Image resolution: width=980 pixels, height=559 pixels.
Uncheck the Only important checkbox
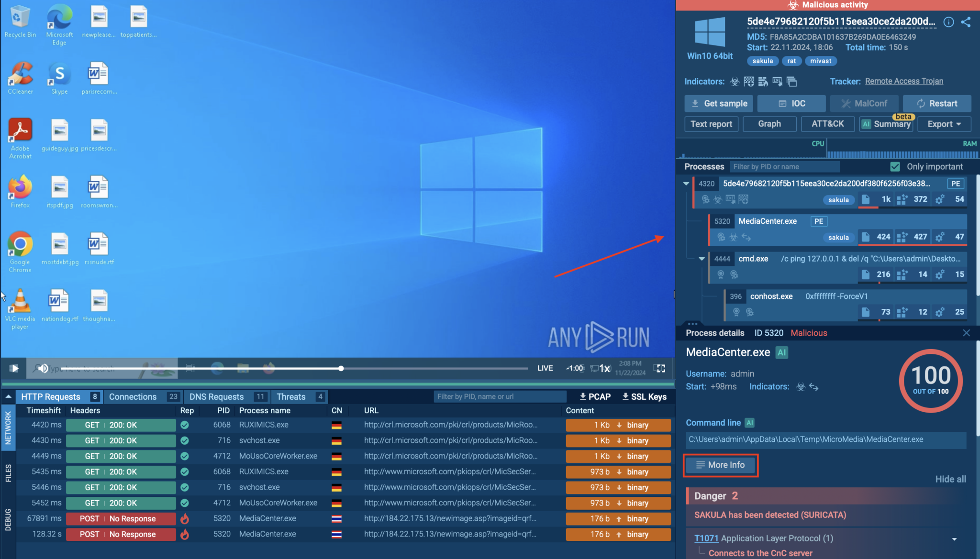tap(895, 166)
